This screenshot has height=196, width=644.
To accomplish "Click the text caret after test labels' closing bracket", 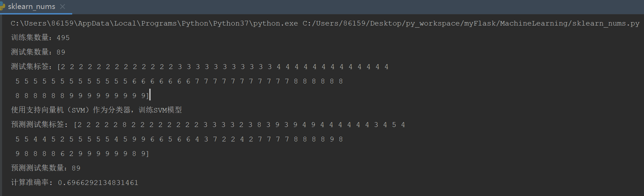I will click(x=150, y=95).
